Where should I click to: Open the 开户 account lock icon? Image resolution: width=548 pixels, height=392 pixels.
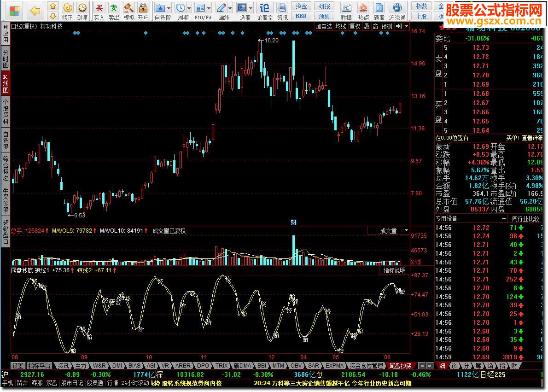tap(143, 8)
